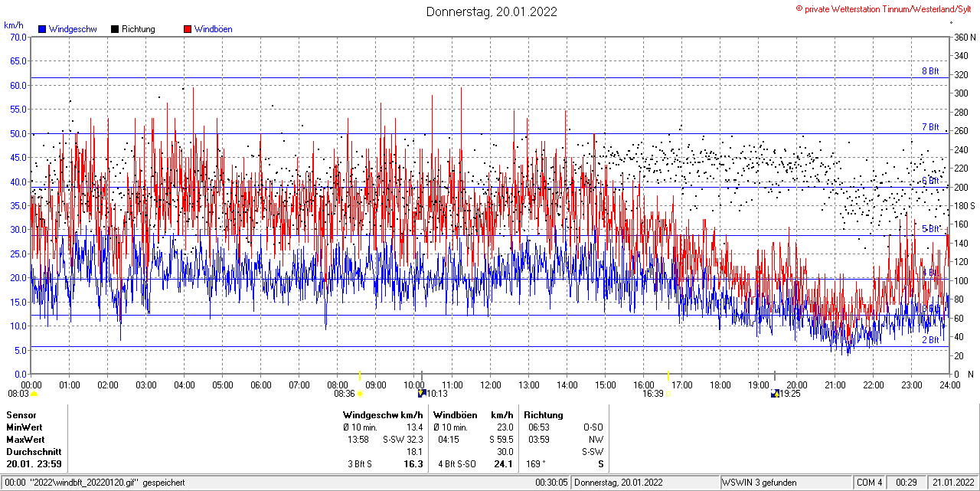Click the 180 S direction axis label
980x491 pixels.
click(x=964, y=206)
